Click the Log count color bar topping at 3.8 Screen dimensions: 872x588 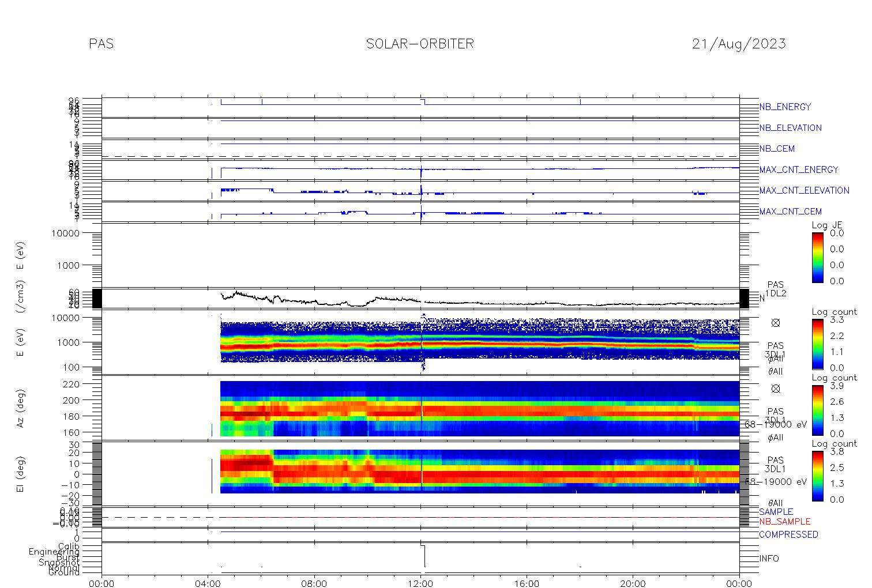pyautogui.click(x=818, y=476)
